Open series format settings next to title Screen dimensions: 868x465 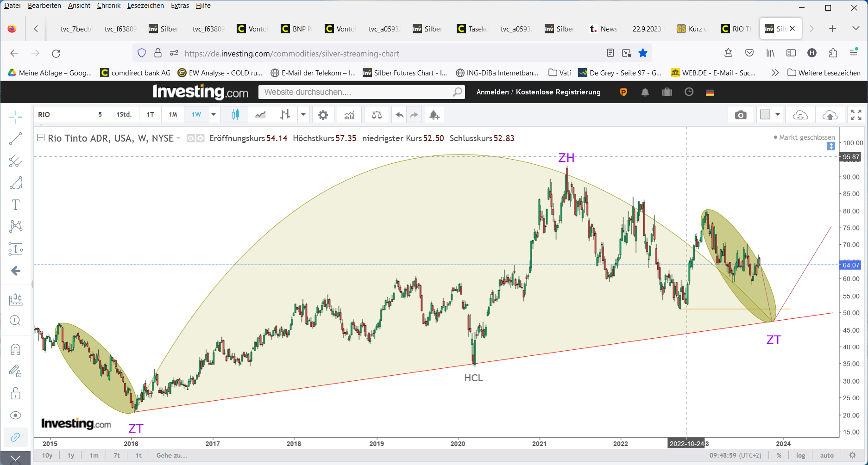(200, 138)
